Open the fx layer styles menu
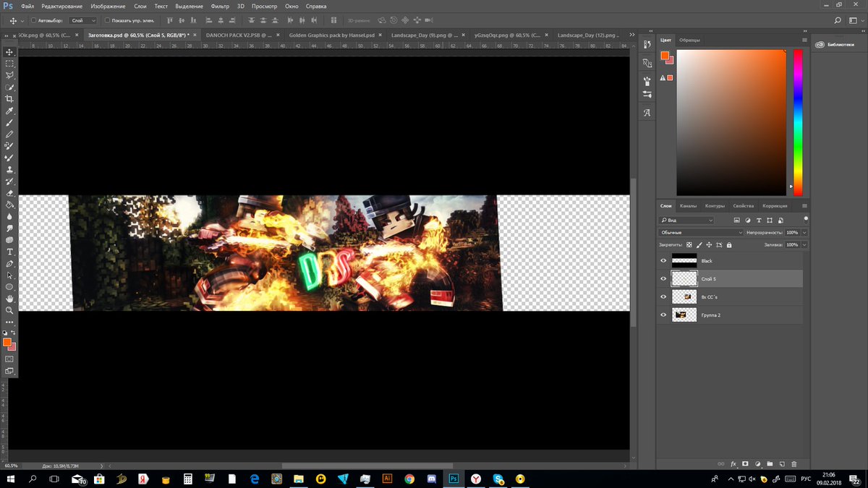Viewport: 868px width, 488px height. coord(733,463)
